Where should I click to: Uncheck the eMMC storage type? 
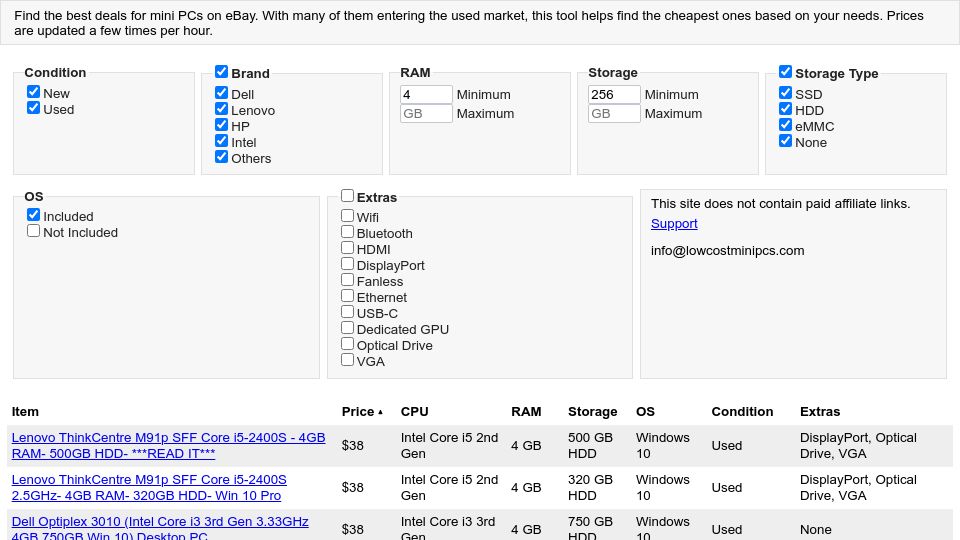[786, 124]
